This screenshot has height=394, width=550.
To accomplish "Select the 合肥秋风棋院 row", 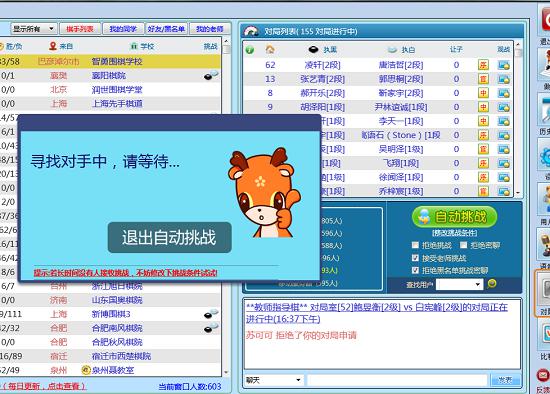I will [110, 342].
